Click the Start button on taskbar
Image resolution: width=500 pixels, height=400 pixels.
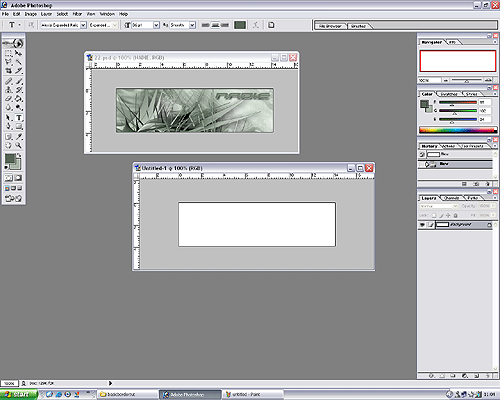pos(18,395)
